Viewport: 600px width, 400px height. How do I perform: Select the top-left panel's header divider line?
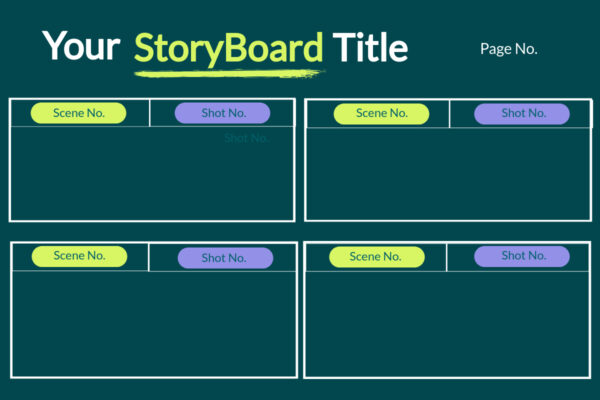(x=150, y=113)
